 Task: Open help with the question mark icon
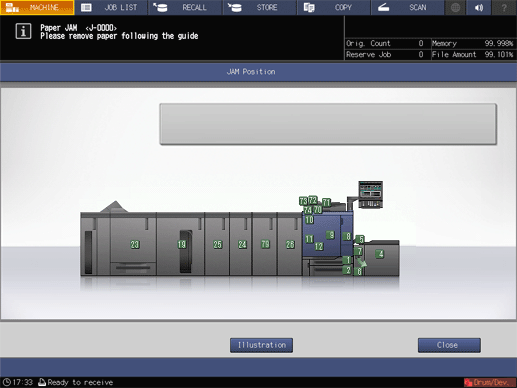(504, 7)
